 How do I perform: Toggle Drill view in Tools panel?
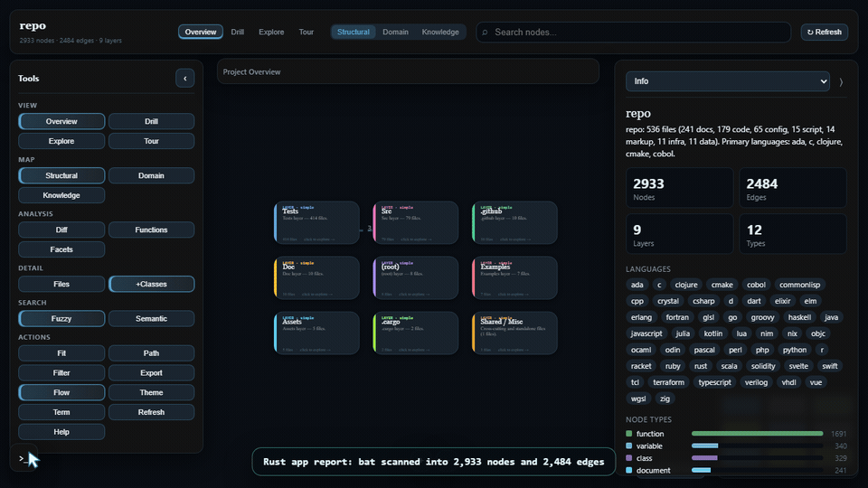[x=151, y=121]
